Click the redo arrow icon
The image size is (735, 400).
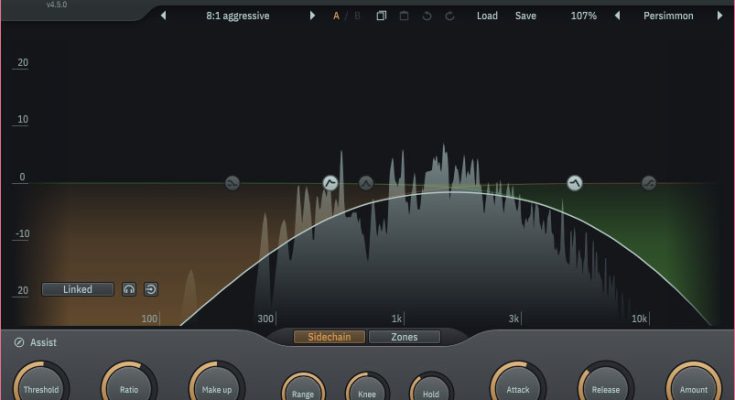click(x=450, y=16)
